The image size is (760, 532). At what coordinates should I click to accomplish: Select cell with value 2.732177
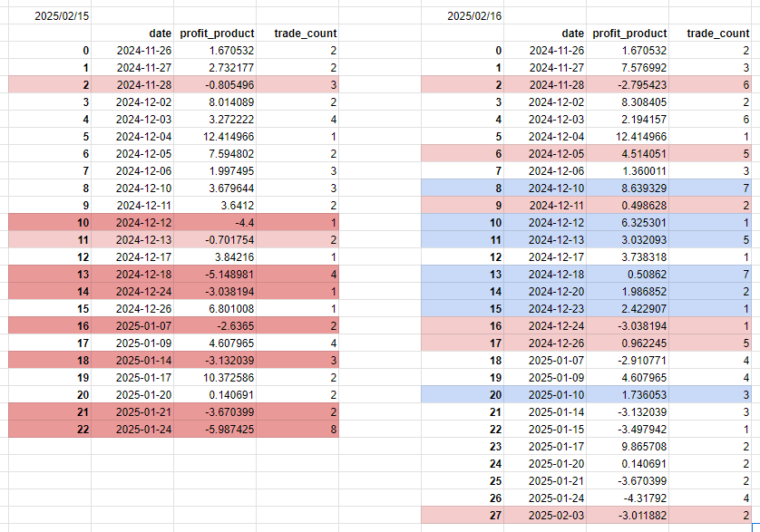point(215,67)
